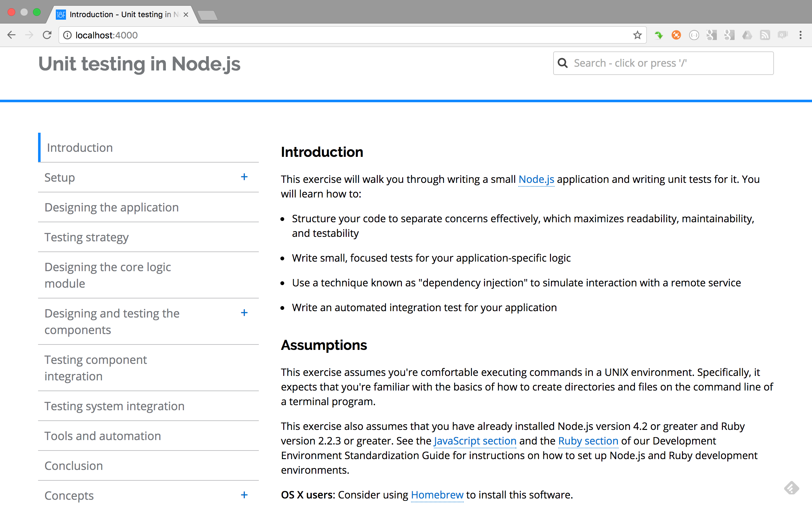Open the orange circular extension icon
The width and height of the screenshot is (812, 508).
(x=676, y=35)
